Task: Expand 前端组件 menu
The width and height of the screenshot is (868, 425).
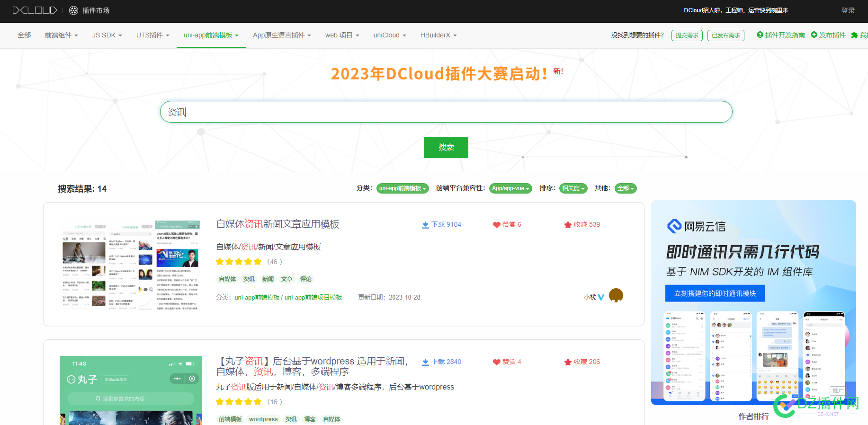Action: point(62,35)
